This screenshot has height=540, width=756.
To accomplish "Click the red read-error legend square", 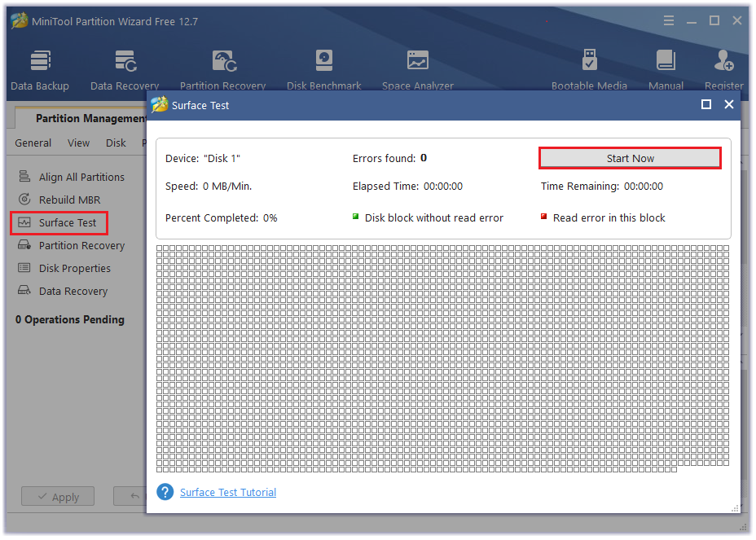I will point(544,217).
